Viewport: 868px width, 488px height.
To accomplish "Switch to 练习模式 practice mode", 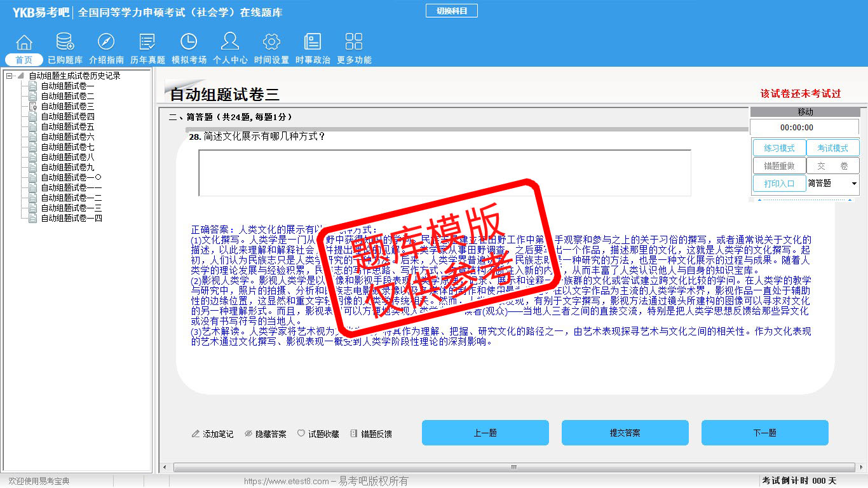I will (x=779, y=148).
